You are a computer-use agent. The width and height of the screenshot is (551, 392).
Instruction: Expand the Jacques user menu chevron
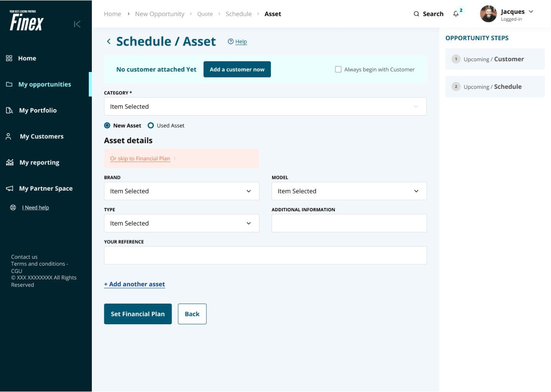(x=531, y=12)
